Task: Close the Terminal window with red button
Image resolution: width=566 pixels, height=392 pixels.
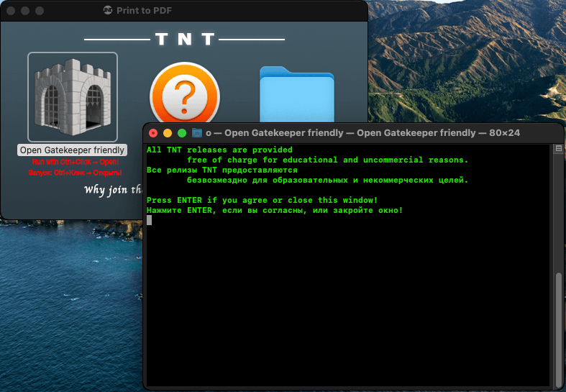Action: tap(153, 133)
